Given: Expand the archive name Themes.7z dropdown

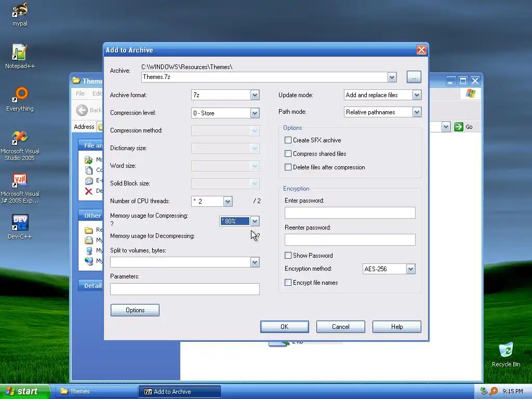Looking at the screenshot, I should (x=392, y=77).
